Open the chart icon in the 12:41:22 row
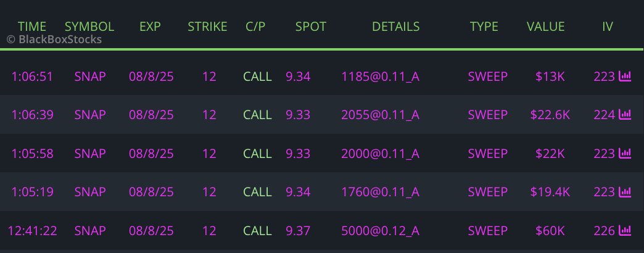Screen dimensions: 644x253 625,230
